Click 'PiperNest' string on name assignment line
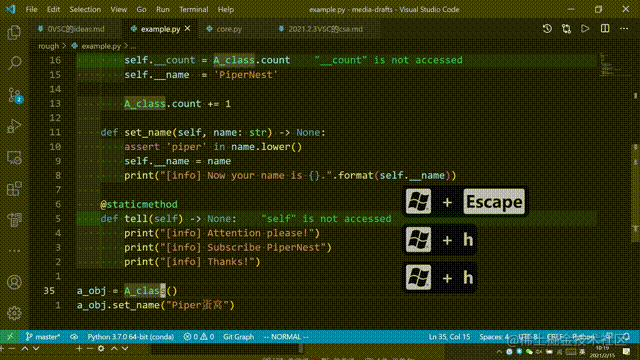640x360 pixels. (245, 75)
